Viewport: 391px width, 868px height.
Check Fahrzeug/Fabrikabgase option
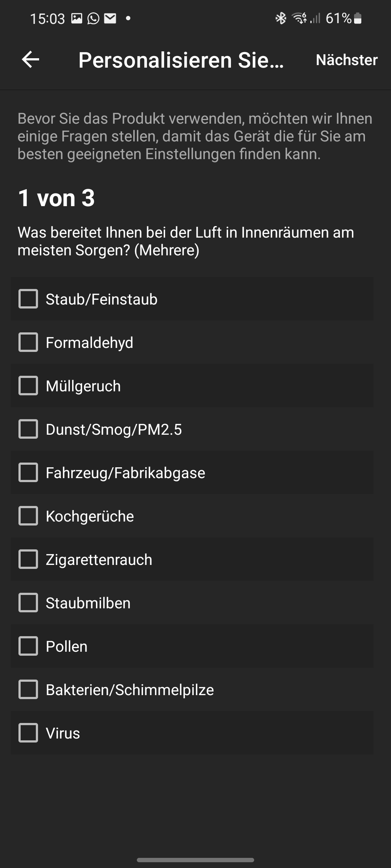pos(28,473)
